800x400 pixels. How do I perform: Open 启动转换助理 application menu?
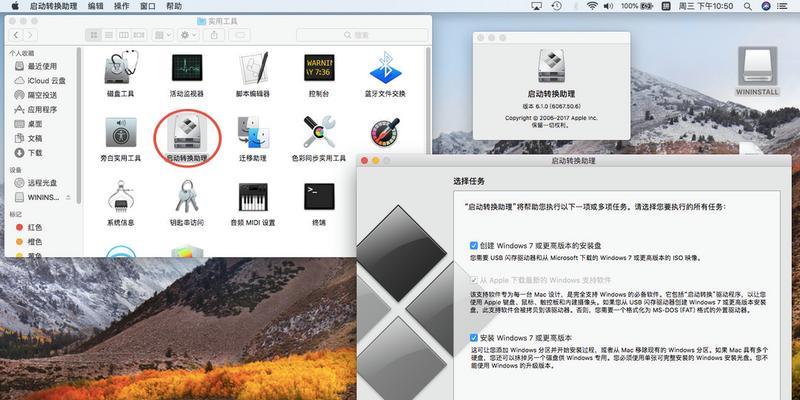click(x=54, y=6)
